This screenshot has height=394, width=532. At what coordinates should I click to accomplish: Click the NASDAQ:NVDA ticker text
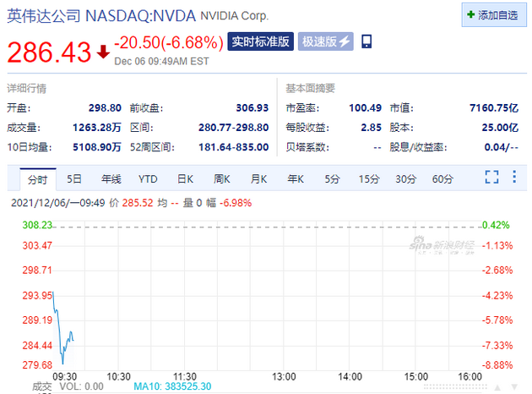coord(140,15)
